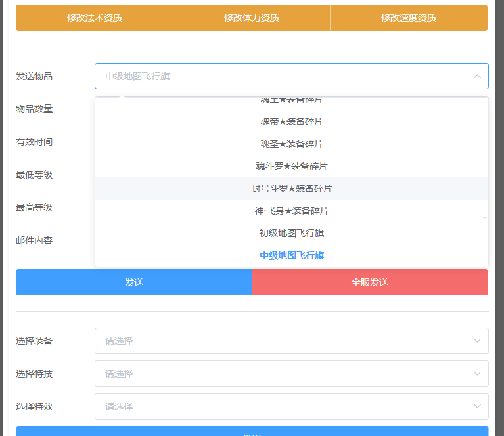
Task: Click the item list scrollbar thumb
Action: [486, 217]
